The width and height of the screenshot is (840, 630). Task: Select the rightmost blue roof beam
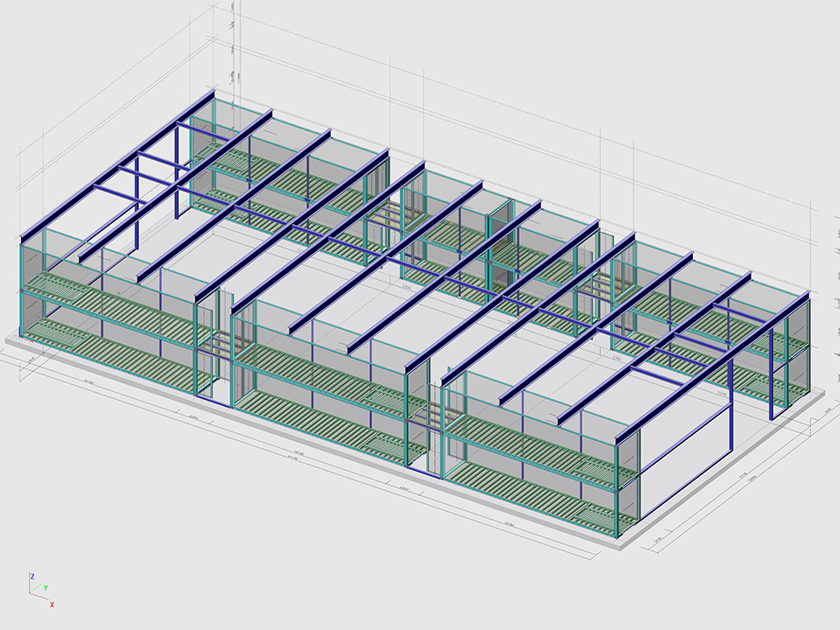pyautogui.click(x=713, y=367)
